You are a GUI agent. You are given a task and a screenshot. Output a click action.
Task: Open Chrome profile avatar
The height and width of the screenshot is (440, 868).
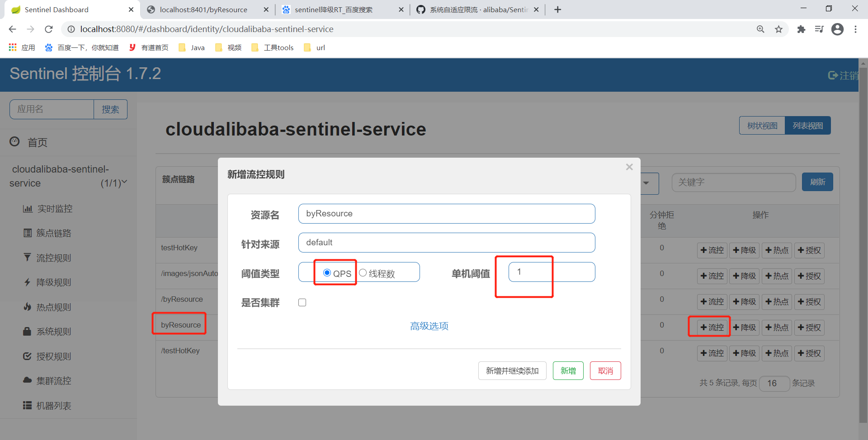coord(837,29)
